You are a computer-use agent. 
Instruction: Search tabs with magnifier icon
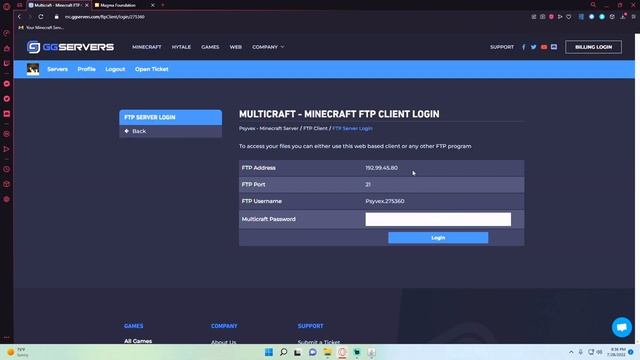pos(593,5)
